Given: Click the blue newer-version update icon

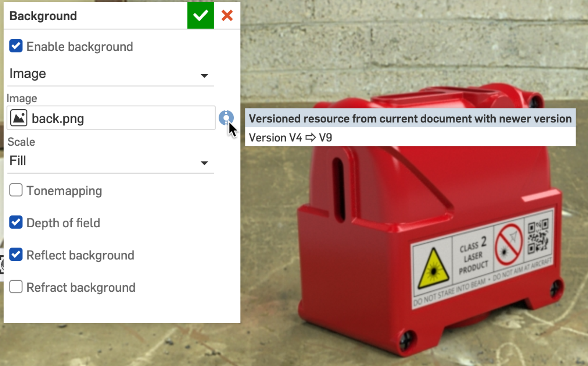Looking at the screenshot, I should tap(226, 118).
